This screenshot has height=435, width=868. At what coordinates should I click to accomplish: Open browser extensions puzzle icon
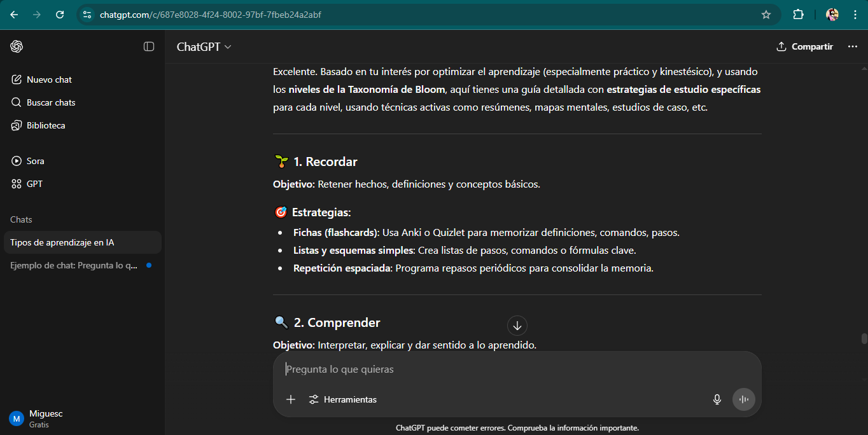(798, 15)
